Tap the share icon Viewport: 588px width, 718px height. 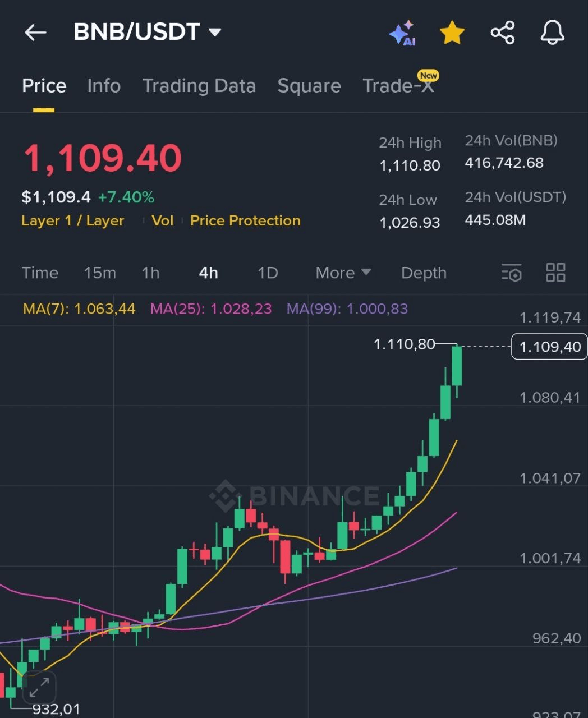pyautogui.click(x=502, y=33)
